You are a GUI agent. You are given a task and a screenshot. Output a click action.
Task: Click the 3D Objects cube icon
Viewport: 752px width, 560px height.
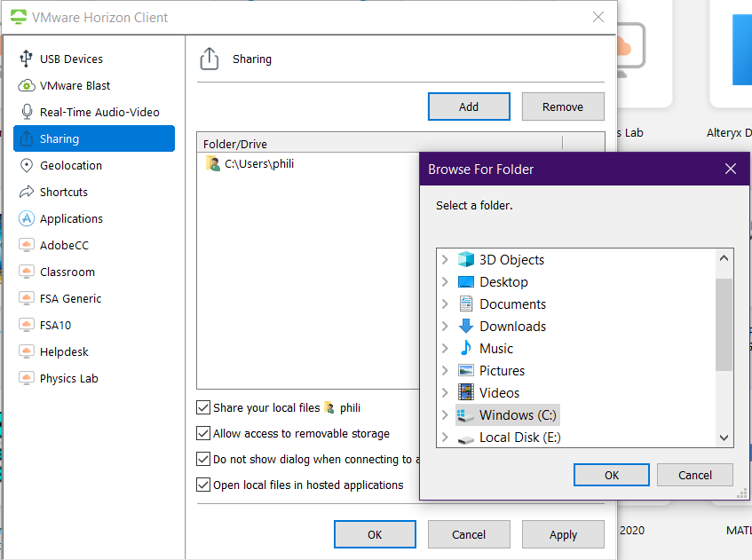[x=466, y=259]
